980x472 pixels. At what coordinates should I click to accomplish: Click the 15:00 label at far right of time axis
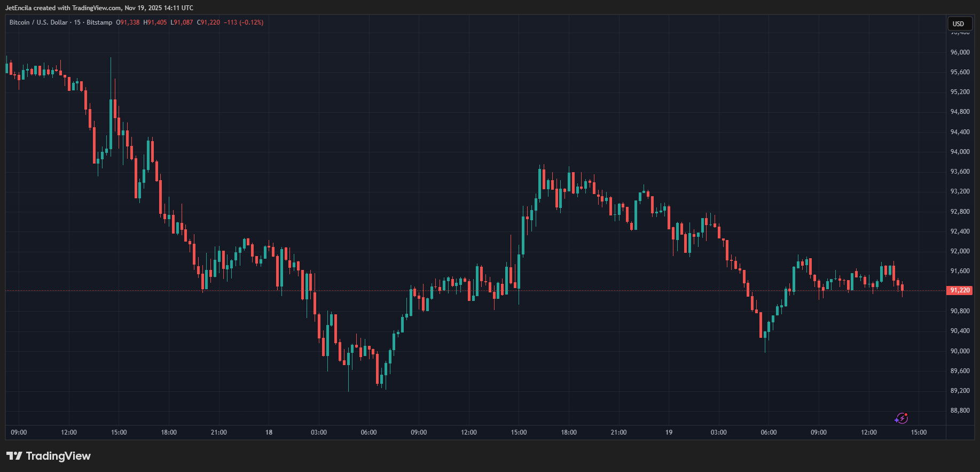point(919,432)
